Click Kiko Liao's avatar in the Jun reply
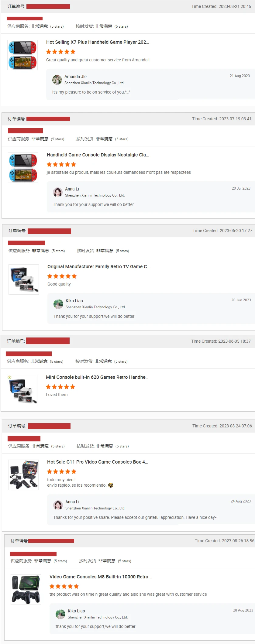This screenshot has width=255, height=644. tap(58, 304)
